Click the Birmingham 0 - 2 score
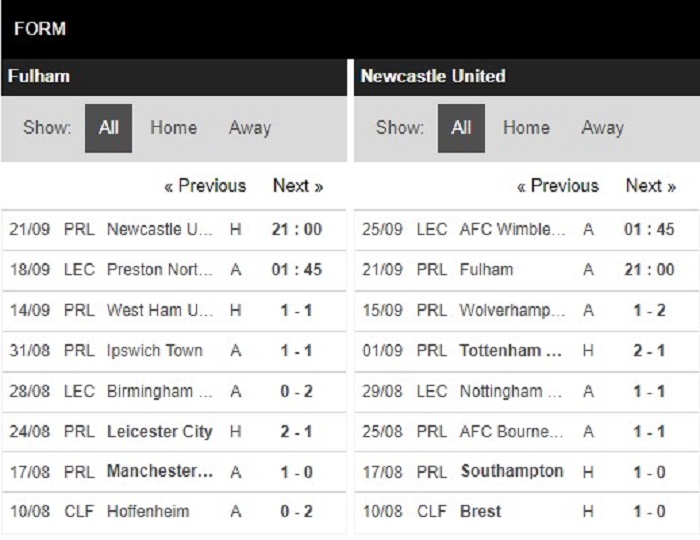The image size is (700, 540). (296, 391)
